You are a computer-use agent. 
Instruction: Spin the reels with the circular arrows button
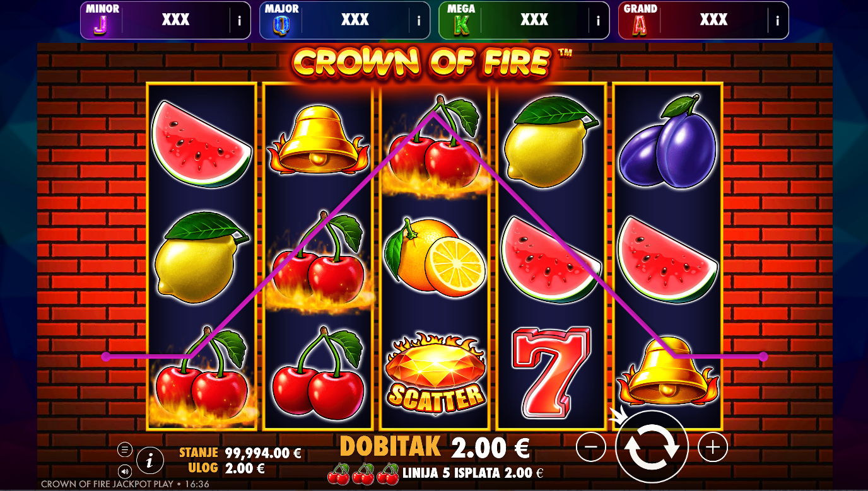(652, 447)
